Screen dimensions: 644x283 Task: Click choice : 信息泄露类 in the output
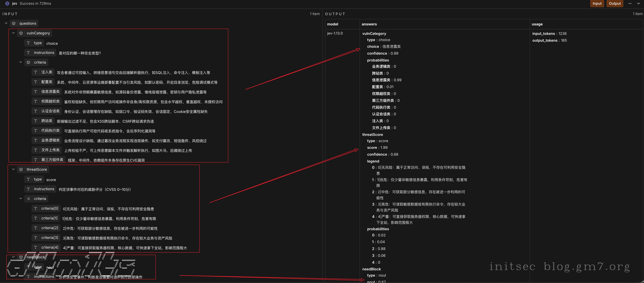click(x=384, y=47)
